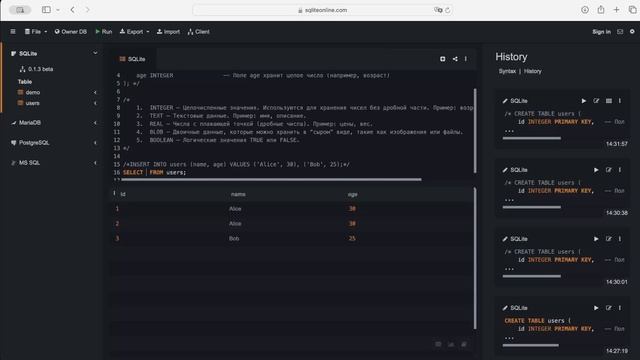Collapse the SQLite database section
The height and width of the screenshot is (360, 640).
tap(95, 53)
